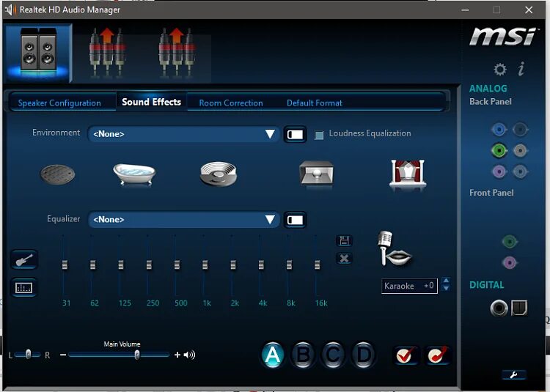Click the microphone and lips voice cancellation icon
Viewport: 550px width, 392px height.
[394, 248]
